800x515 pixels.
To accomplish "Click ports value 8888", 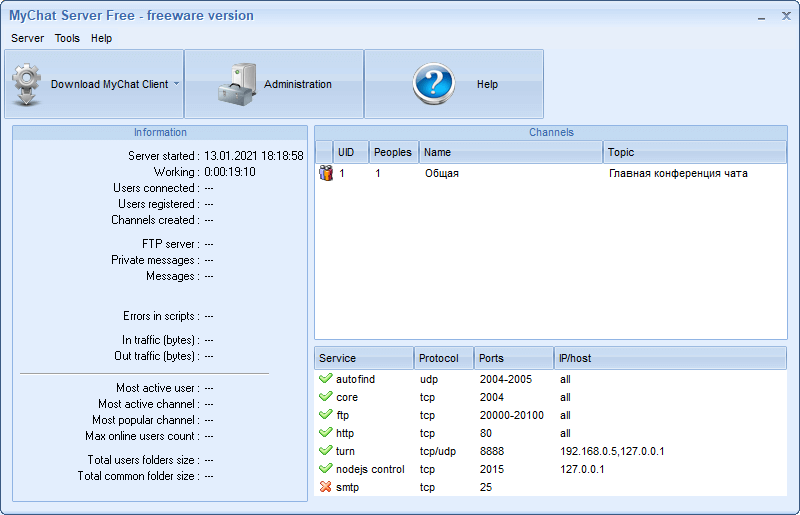I will 492,451.
